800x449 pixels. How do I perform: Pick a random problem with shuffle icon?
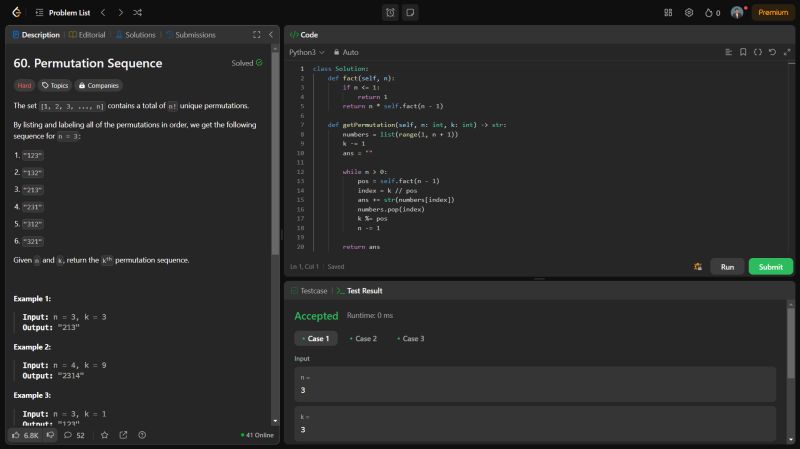click(x=137, y=12)
